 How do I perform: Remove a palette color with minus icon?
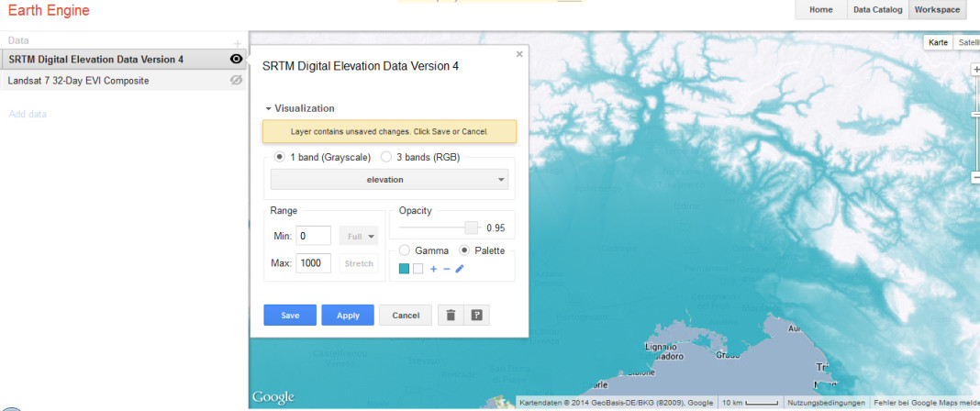coord(446,269)
